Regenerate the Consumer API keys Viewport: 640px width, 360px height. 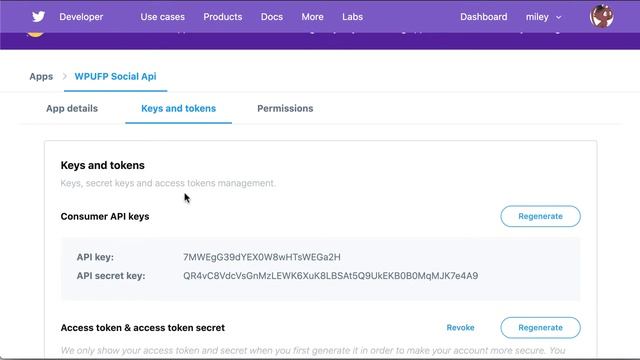[540, 216]
